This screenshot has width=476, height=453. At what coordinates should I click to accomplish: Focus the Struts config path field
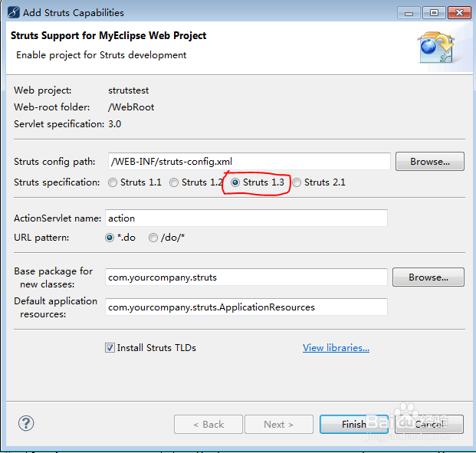(x=249, y=162)
